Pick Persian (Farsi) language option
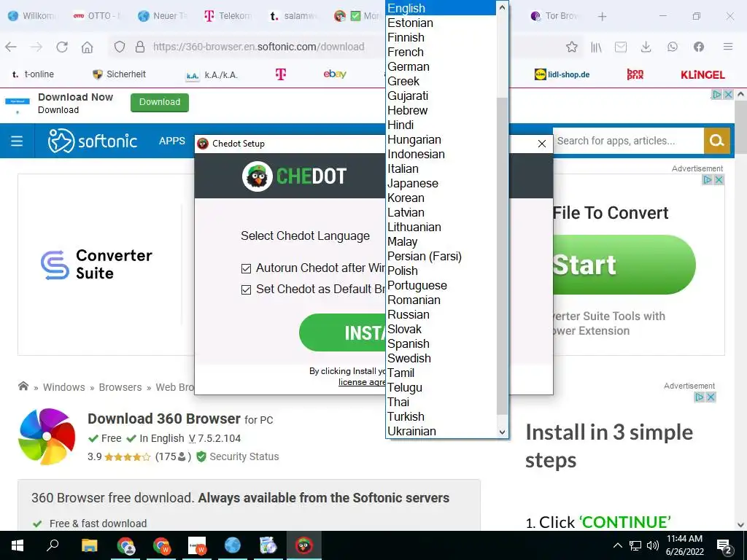 tap(441, 256)
